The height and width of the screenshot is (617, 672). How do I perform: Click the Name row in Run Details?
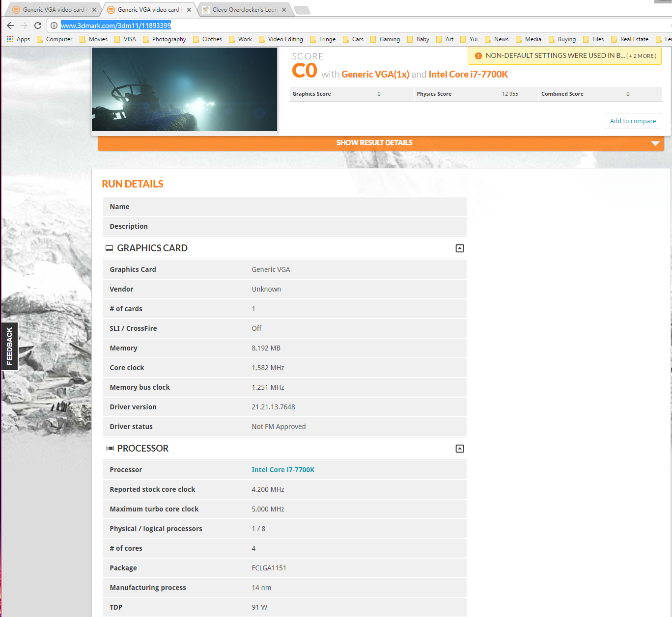[284, 207]
